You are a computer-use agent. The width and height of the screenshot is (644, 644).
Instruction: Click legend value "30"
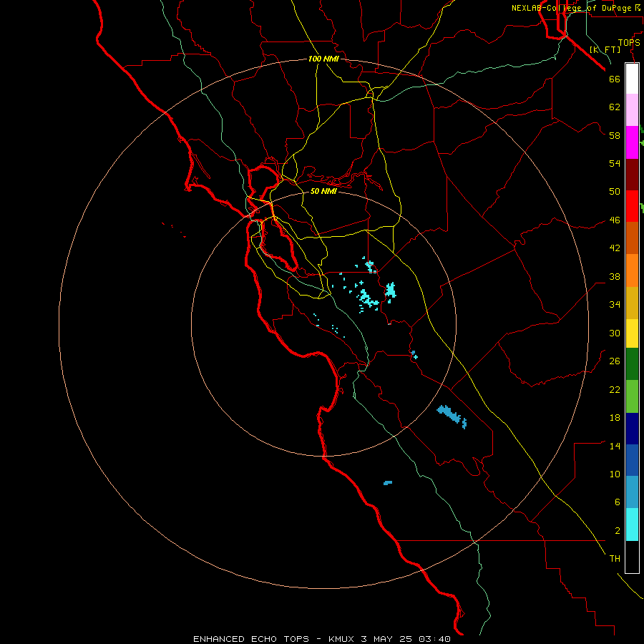pos(615,333)
